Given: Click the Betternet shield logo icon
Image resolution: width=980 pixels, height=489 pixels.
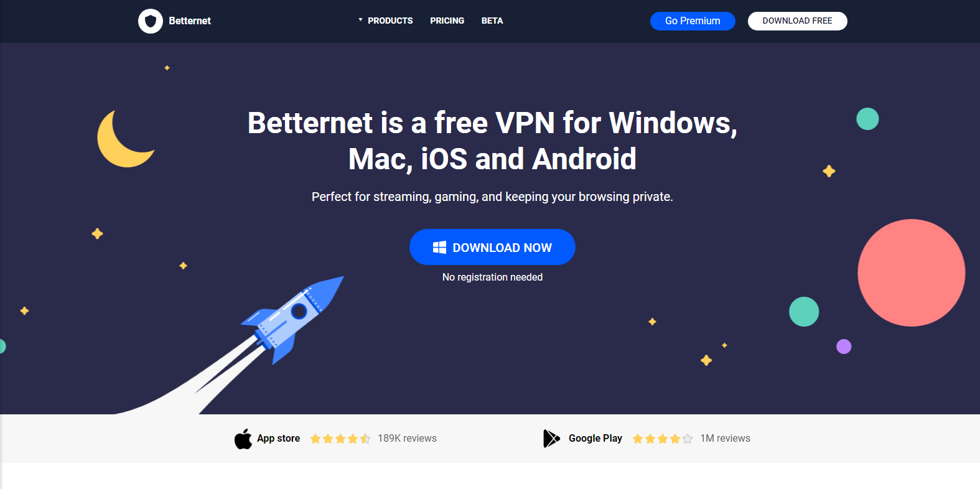Looking at the screenshot, I should click(150, 21).
